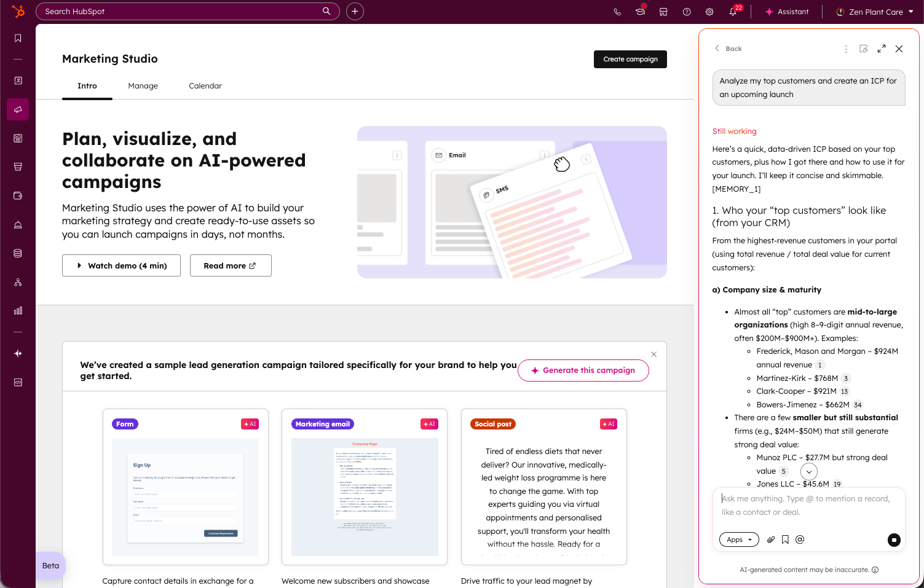This screenshot has height=588, width=924.
Task: Dismiss the sample campaign card
Action: tap(654, 355)
